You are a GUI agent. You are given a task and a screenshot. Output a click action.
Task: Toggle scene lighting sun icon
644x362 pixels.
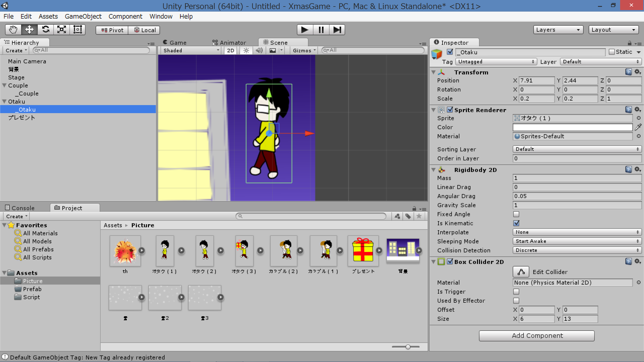pos(246,51)
